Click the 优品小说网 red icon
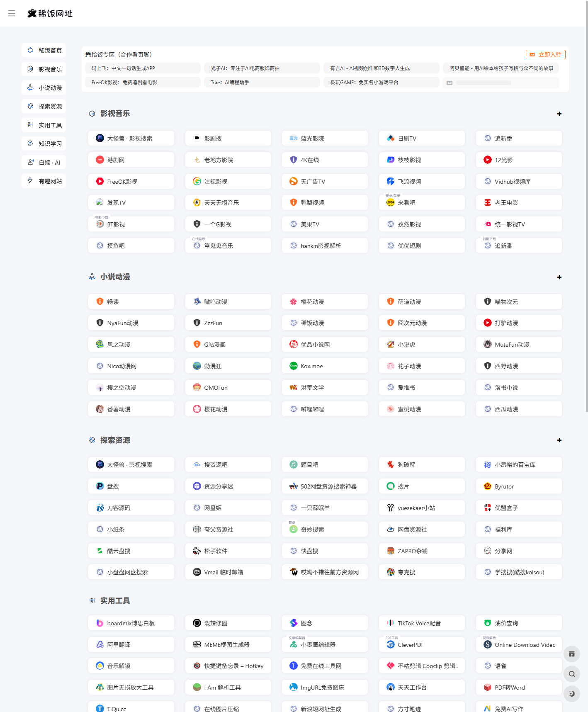The height and width of the screenshot is (712, 588). click(x=294, y=344)
